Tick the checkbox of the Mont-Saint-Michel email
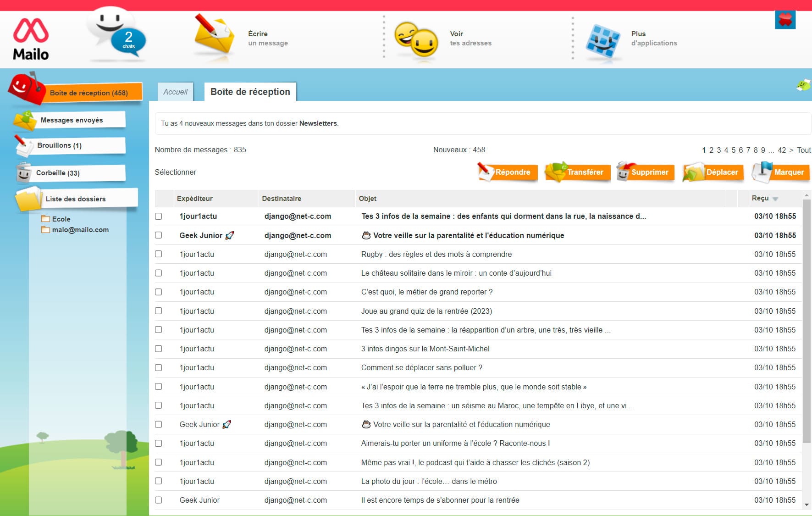This screenshot has height=516, width=812. click(159, 349)
